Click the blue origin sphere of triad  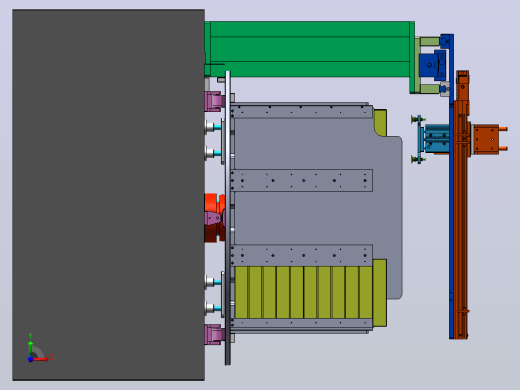[x=30, y=359]
